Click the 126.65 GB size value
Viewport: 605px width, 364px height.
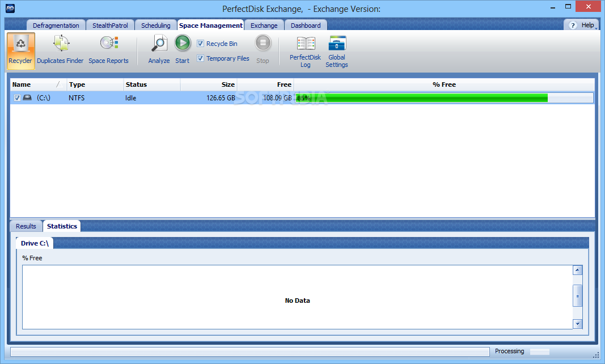click(221, 98)
